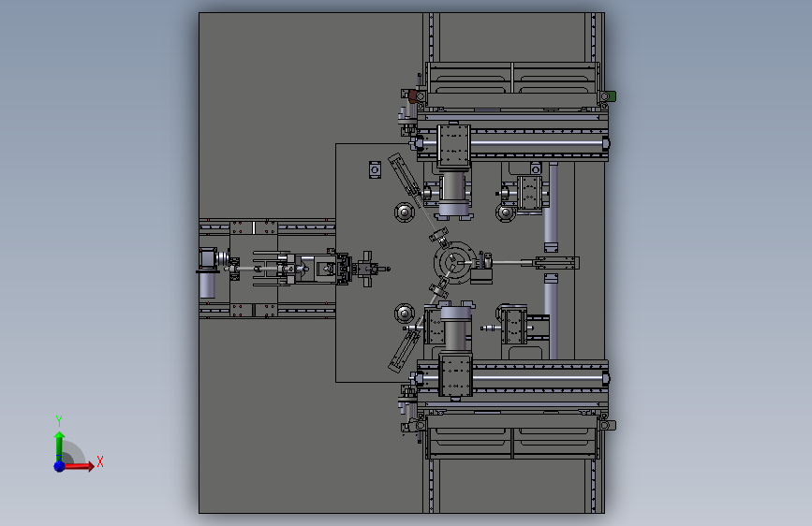Select the red component on the upper conveyor
The width and height of the screenshot is (812, 526).
413,95
